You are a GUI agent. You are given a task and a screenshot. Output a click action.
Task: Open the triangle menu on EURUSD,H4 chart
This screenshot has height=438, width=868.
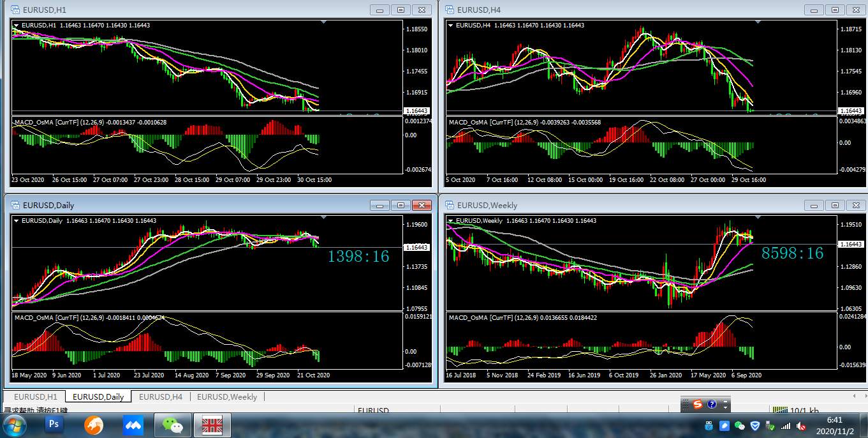click(x=450, y=26)
